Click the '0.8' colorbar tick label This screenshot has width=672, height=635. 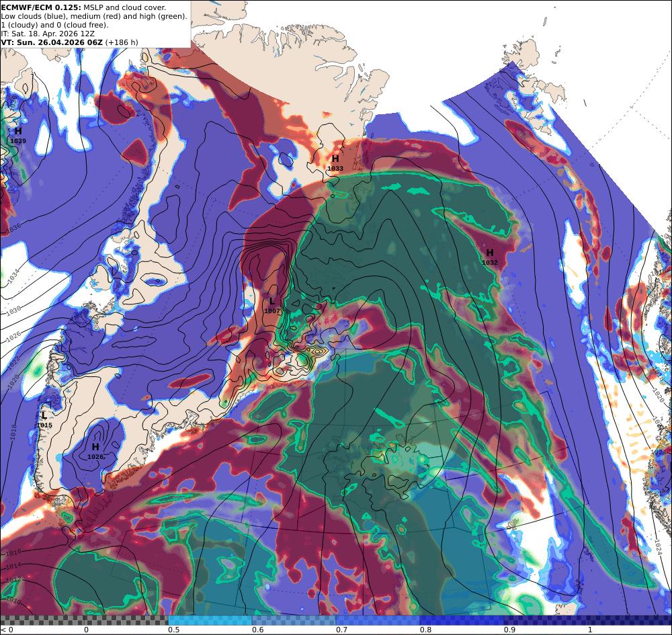coord(425,630)
